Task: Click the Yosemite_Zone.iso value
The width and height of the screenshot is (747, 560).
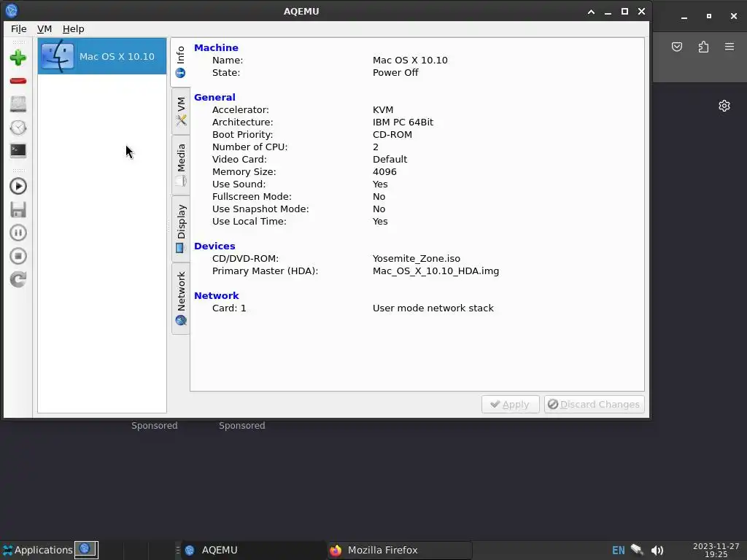Action: [x=417, y=259]
